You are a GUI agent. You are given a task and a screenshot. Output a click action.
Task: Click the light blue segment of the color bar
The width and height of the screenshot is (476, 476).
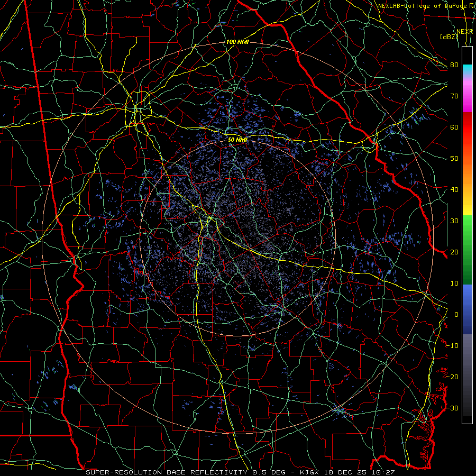[467, 293]
